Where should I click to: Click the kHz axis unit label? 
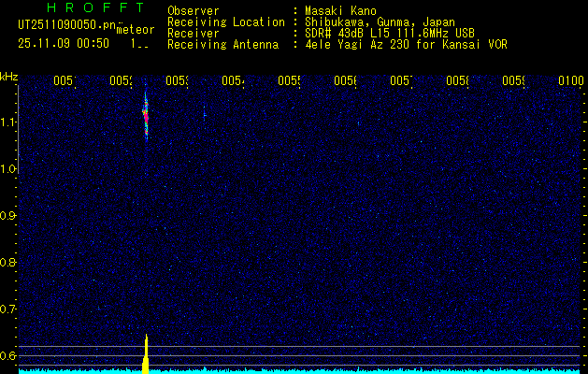coord(8,77)
